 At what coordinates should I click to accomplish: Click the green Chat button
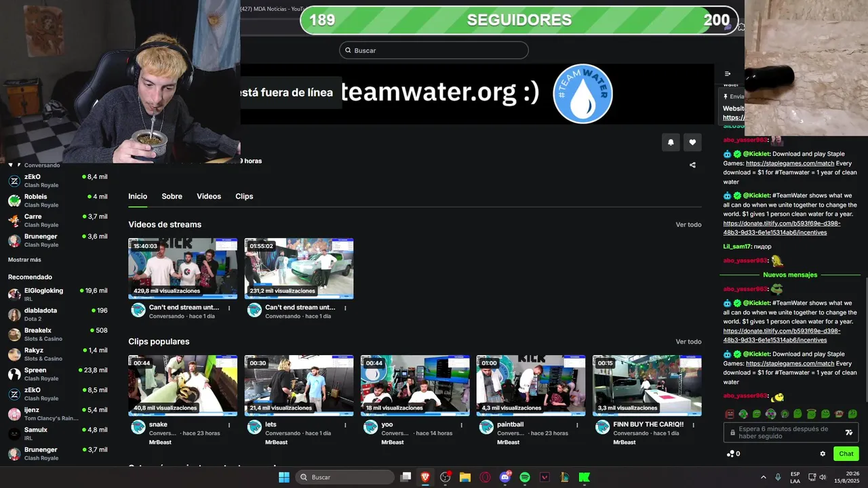click(x=846, y=454)
